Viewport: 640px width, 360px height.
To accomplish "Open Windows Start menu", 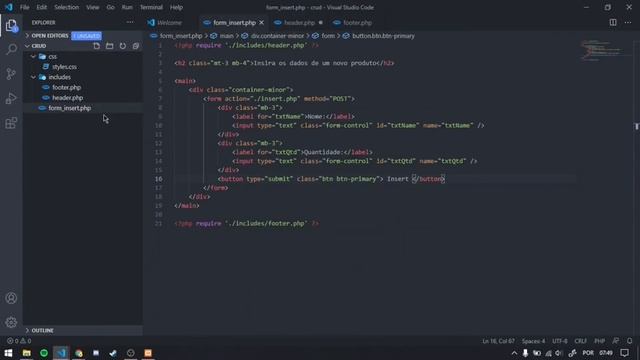I will pyautogui.click(x=8, y=353).
